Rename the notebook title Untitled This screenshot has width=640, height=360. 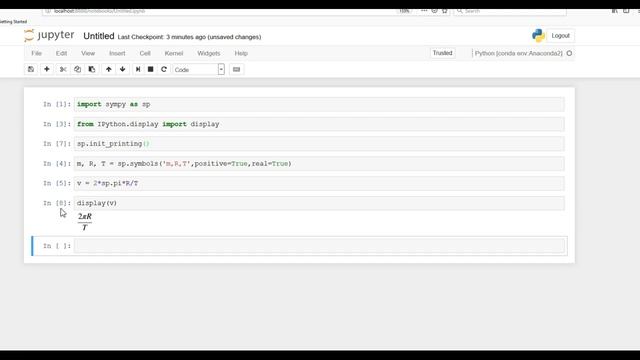99,36
